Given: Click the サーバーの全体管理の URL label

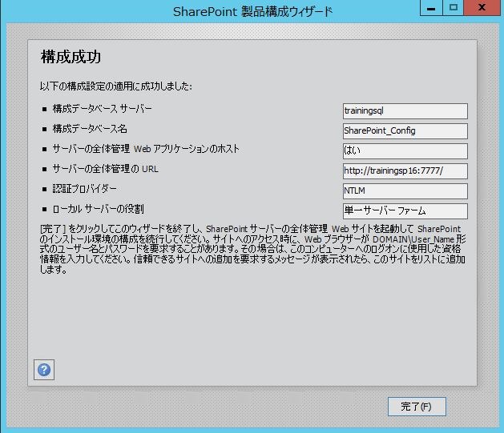Looking at the screenshot, I should pyautogui.click(x=105, y=169).
